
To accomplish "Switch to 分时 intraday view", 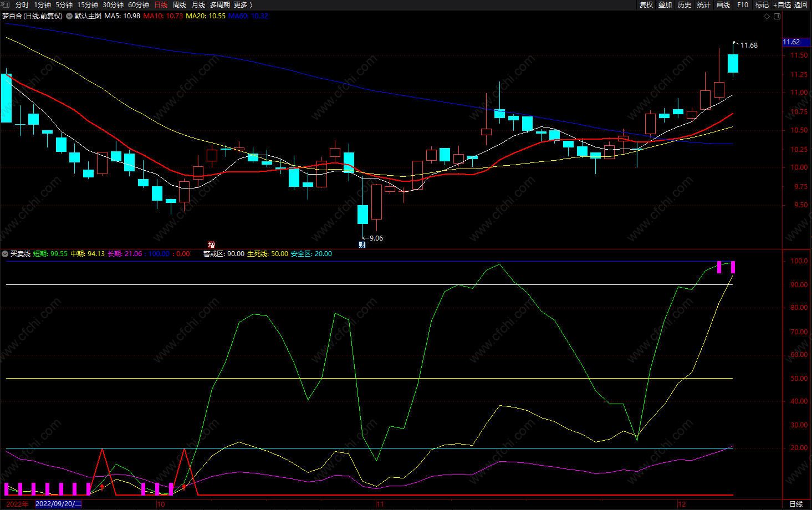I will [22, 4].
